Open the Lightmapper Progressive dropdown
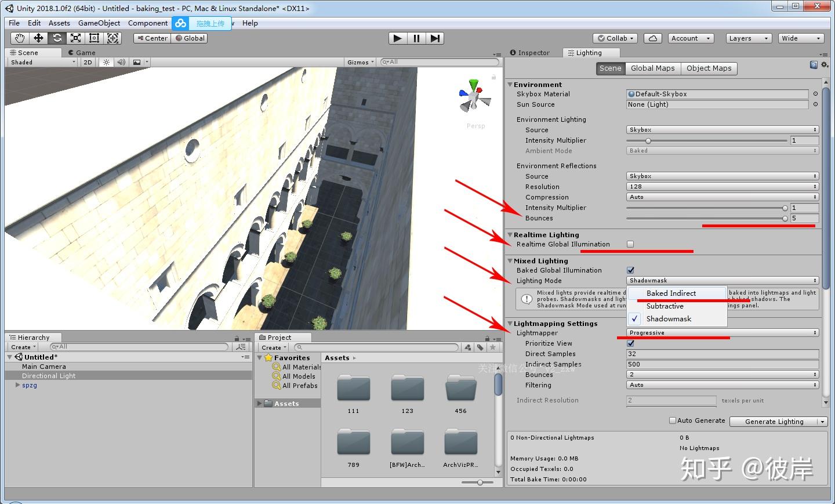This screenshot has height=504, width=835. [x=723, y=333]
